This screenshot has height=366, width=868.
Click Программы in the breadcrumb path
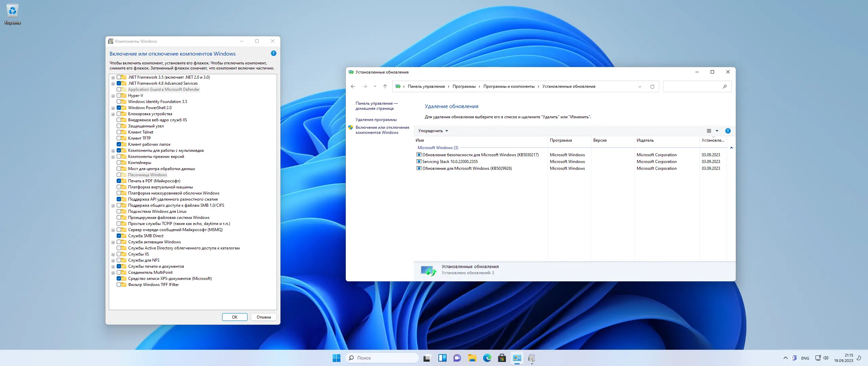(464, 86)
